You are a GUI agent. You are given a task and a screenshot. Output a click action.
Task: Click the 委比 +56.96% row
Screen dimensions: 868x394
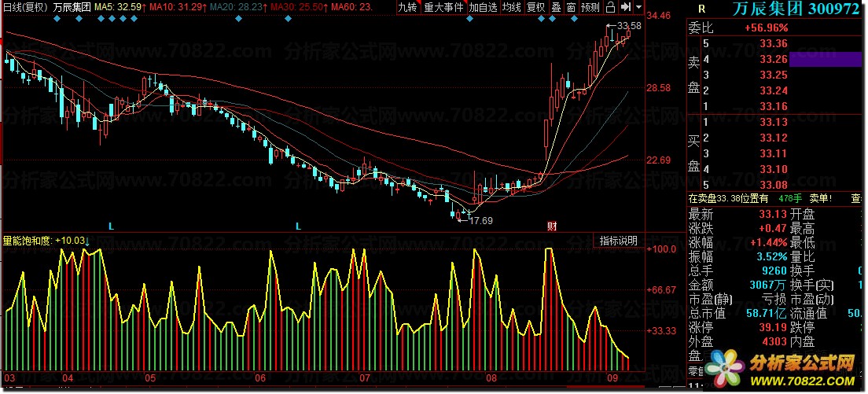774,28
